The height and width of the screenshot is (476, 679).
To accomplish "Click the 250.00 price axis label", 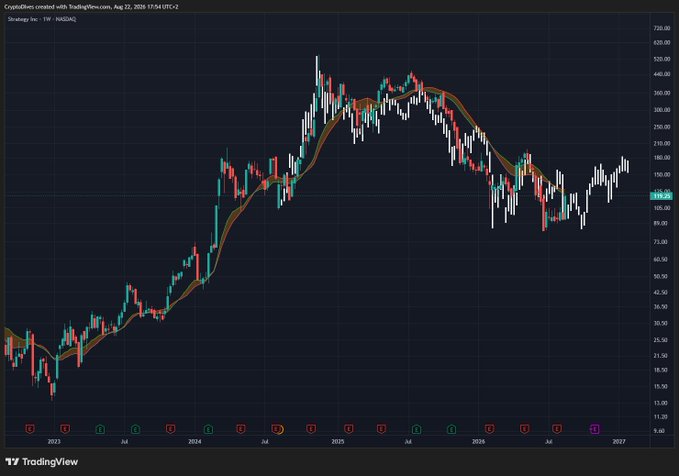I will (x=662, y=127).
